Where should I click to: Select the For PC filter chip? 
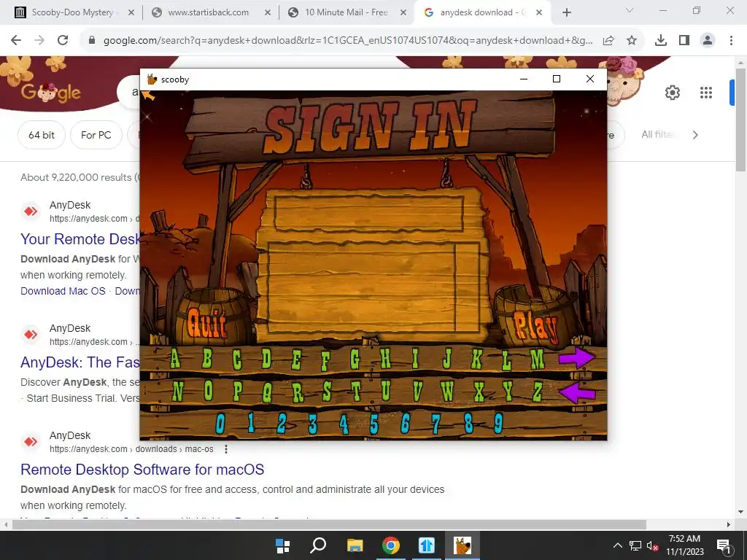(x=96, y=135)
